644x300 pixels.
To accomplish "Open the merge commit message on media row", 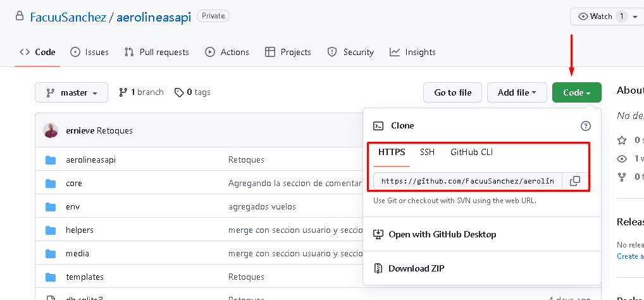I will point(295,254).
